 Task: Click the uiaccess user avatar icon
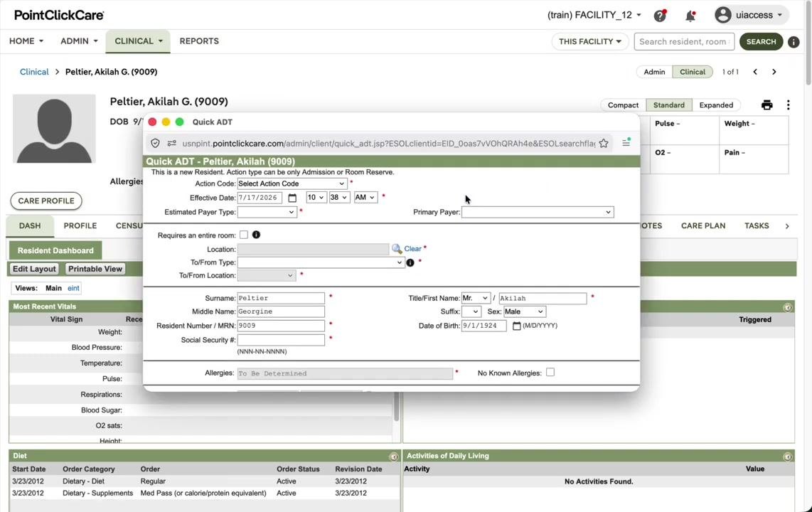click(723, 15)
